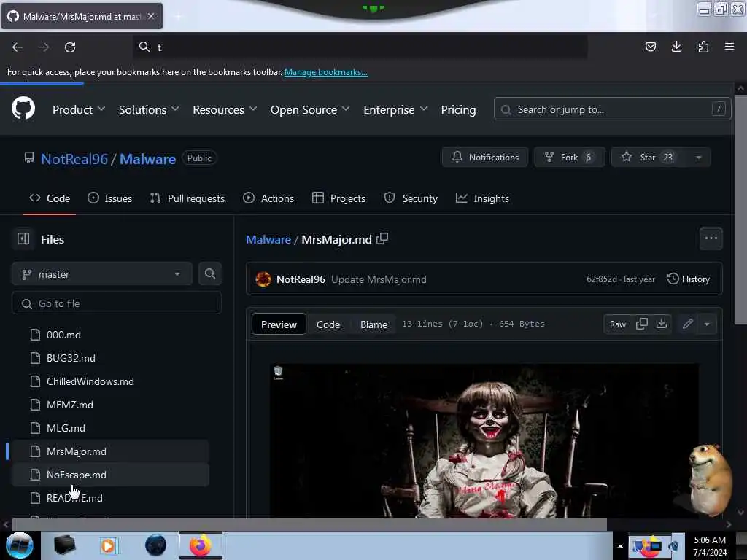
Task: Open the master branch selector dropdown
Action: pos(102,274)
